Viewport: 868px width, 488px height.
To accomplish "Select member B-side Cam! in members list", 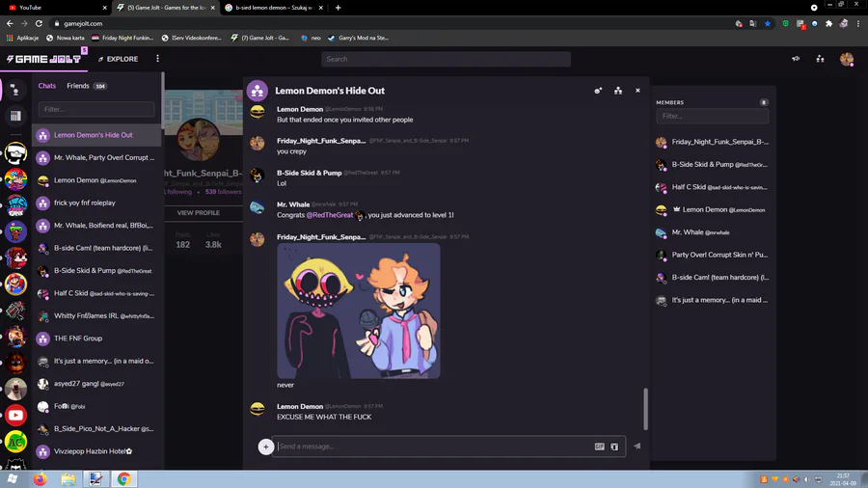I will click(x=713, y=278).
